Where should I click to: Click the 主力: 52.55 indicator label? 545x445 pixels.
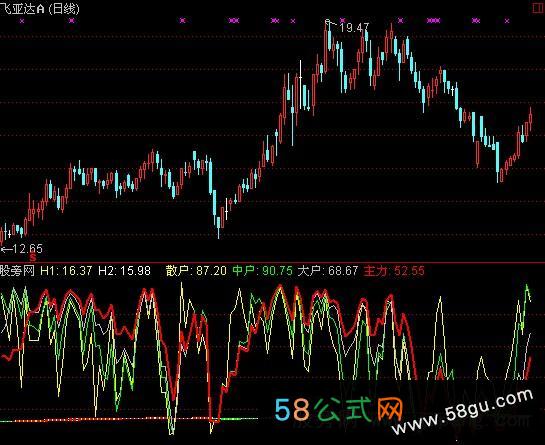394,270
